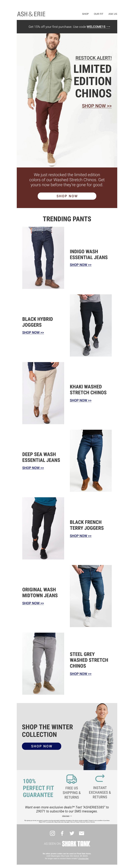Open the Black Hybrid Joggers product photo

pos(91,325)
